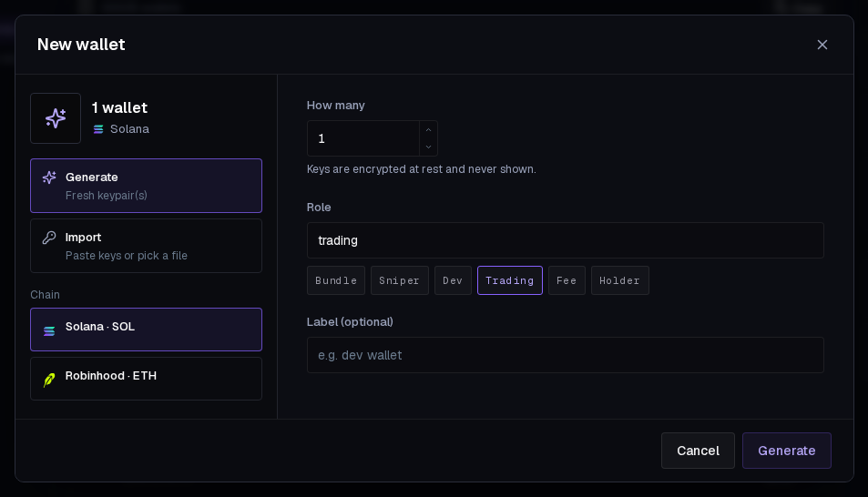Choose Solana · SOL chain
This screenshot has height=497, width=868.
[x=146, y=330]
